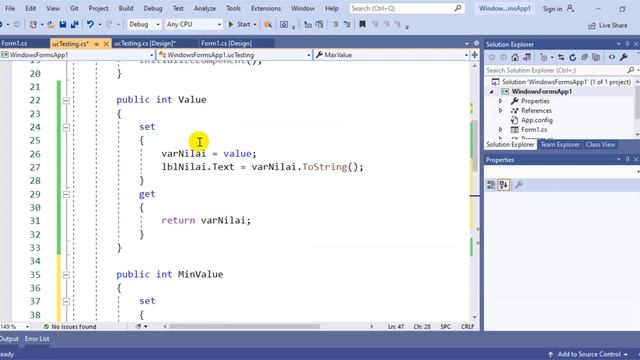The height and width of the screenshot is (360, 640).
Task: Switch to the Team Explorer tab
Action: point(560,144)
